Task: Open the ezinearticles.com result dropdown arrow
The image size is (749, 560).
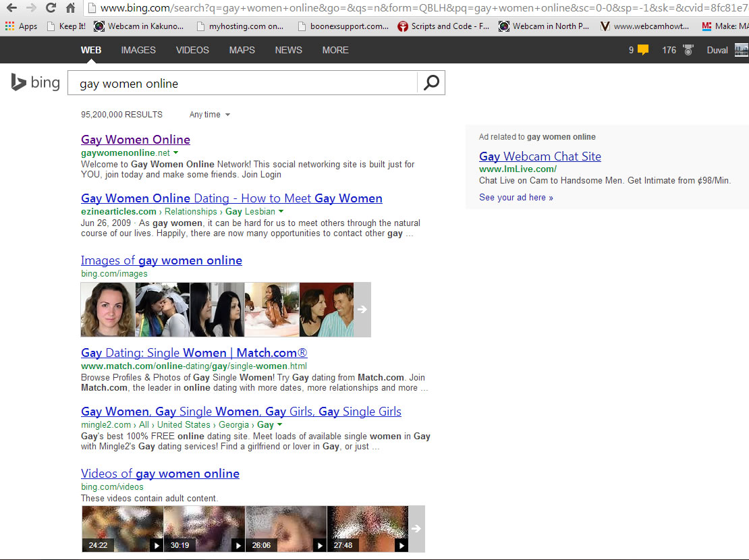Action: [281, 212]
